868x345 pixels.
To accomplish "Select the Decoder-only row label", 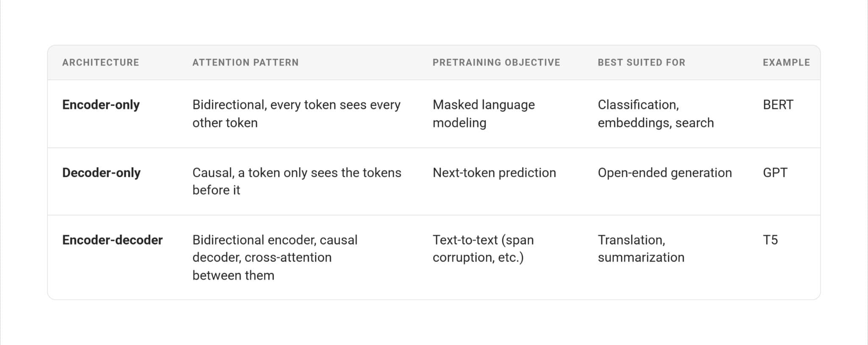I will click(101, 172).
